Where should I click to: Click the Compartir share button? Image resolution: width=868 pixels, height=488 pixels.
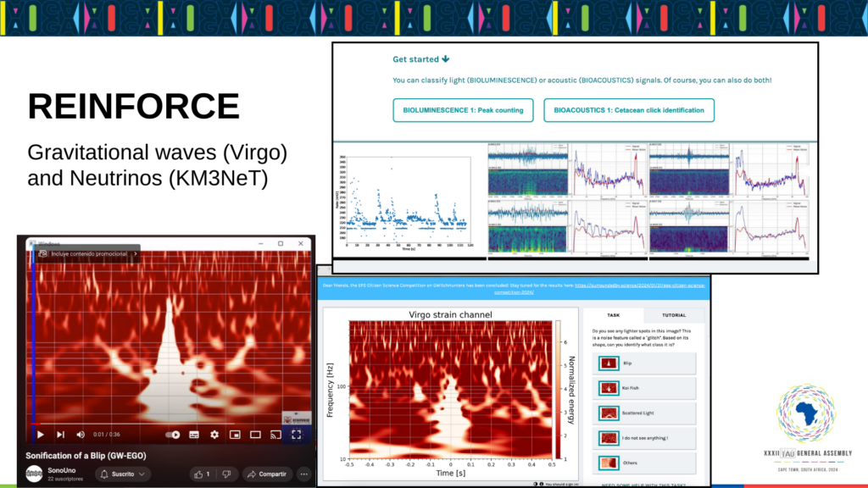[x=267, y=474]
